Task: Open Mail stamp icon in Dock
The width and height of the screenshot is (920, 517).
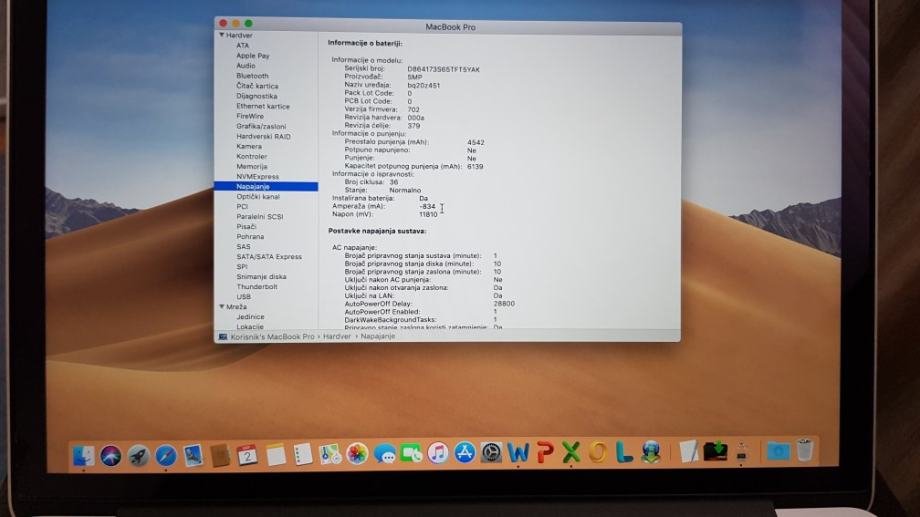Action: coord(193,455)
